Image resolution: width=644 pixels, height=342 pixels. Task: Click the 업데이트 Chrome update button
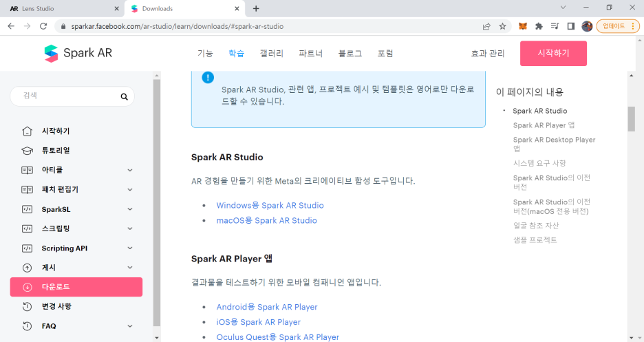618,26
